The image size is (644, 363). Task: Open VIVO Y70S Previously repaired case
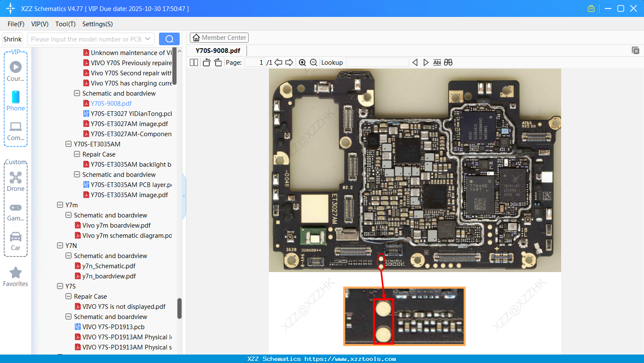click(127, 63)
